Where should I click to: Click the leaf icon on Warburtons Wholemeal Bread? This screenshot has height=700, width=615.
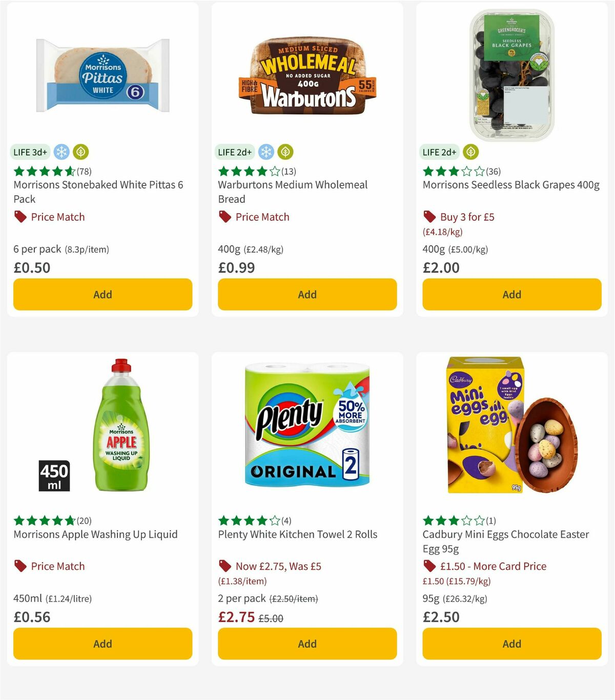click(x=285, y=152)
